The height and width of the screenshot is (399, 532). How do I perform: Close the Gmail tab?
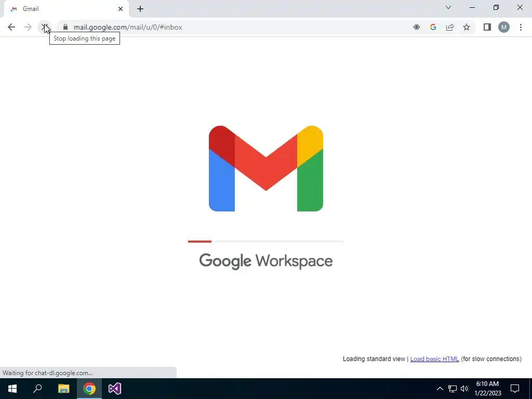click(121, 9)
